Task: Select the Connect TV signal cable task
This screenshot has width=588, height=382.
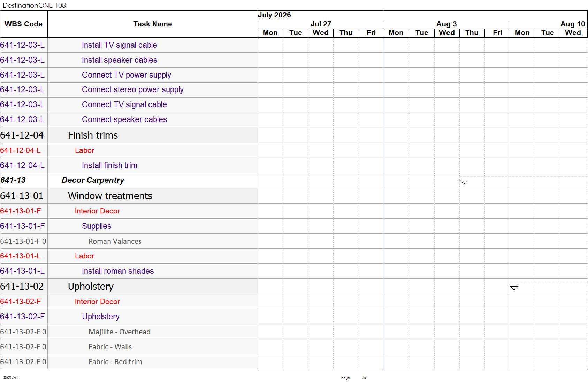Action: coord(124,104)
